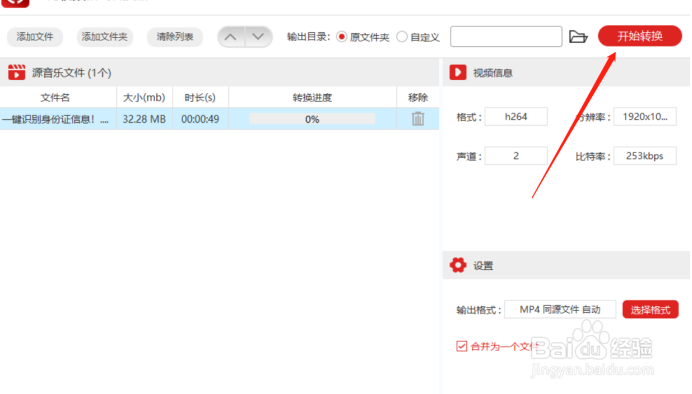Click the 文件名 column header

point(55,98)
